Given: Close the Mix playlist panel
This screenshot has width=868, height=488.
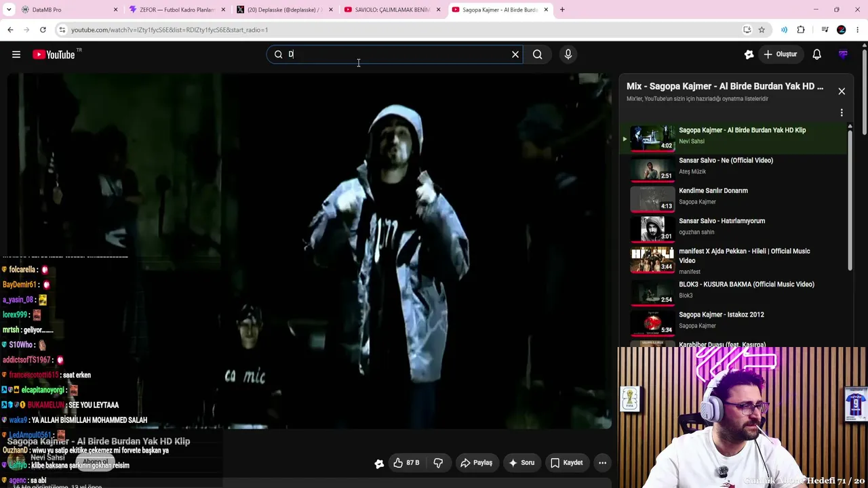Looking at the screenshot, I should (x=842, y=91).
